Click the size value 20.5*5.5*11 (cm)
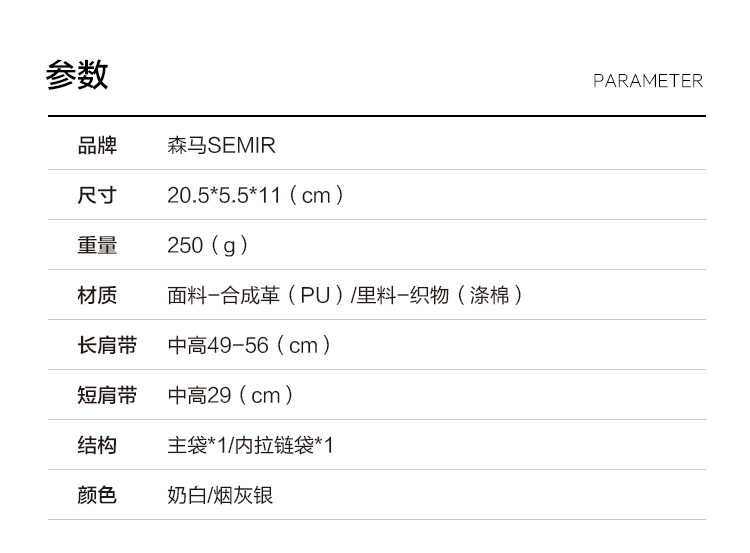 click(x=256, y=195)
